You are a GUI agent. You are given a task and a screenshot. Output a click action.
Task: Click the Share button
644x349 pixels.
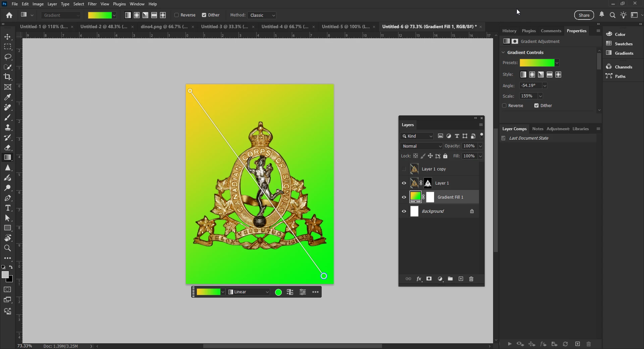pos(584,15)
